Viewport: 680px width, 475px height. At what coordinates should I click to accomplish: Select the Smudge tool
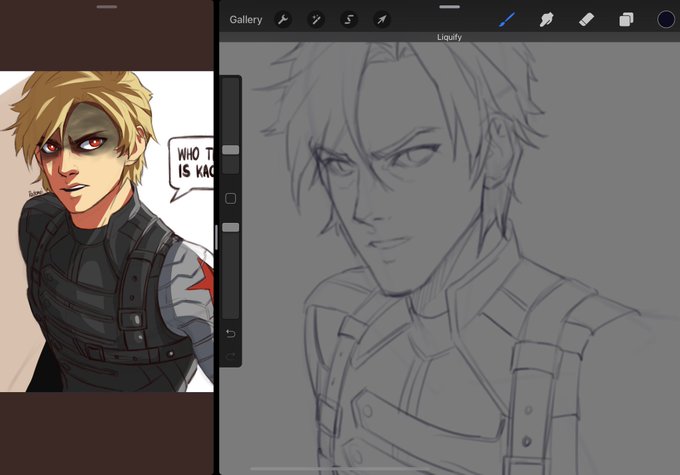coord(546,20)
